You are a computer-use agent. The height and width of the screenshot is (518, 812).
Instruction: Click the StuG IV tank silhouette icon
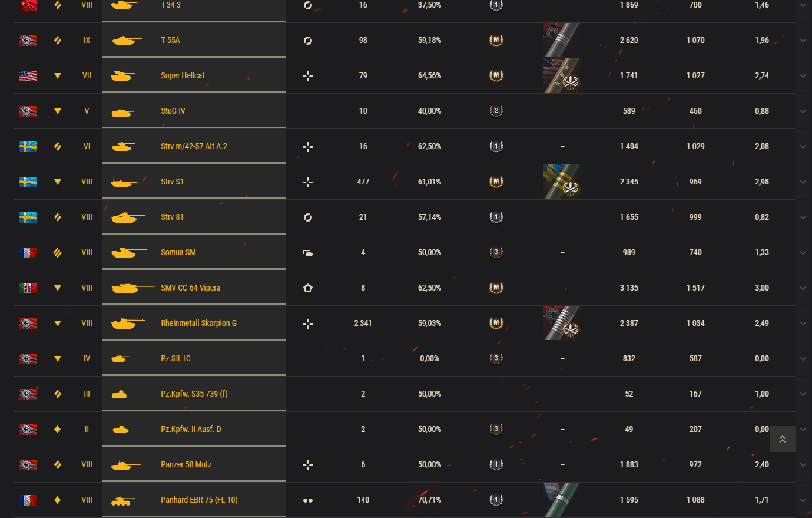click(122, 112)
